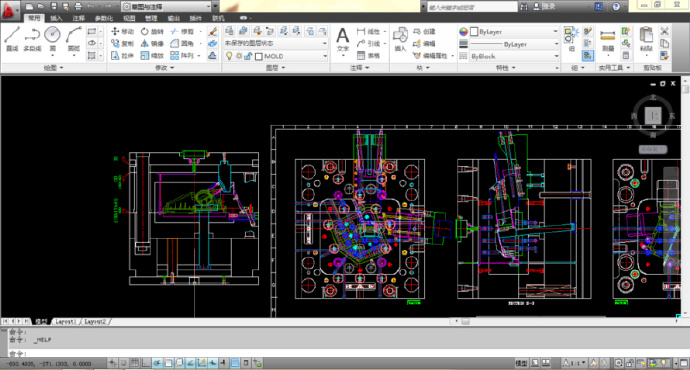Switch to the Insert (插入) ribbon tab

click(56, 18)
